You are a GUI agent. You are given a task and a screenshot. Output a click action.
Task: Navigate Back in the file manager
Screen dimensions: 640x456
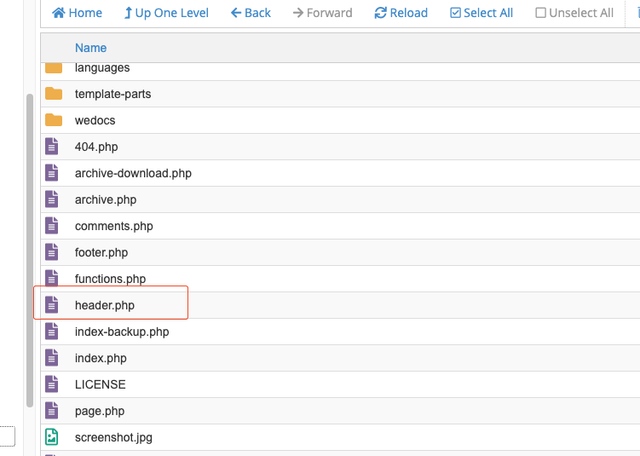pyautogui.click(x=251, y=13)
